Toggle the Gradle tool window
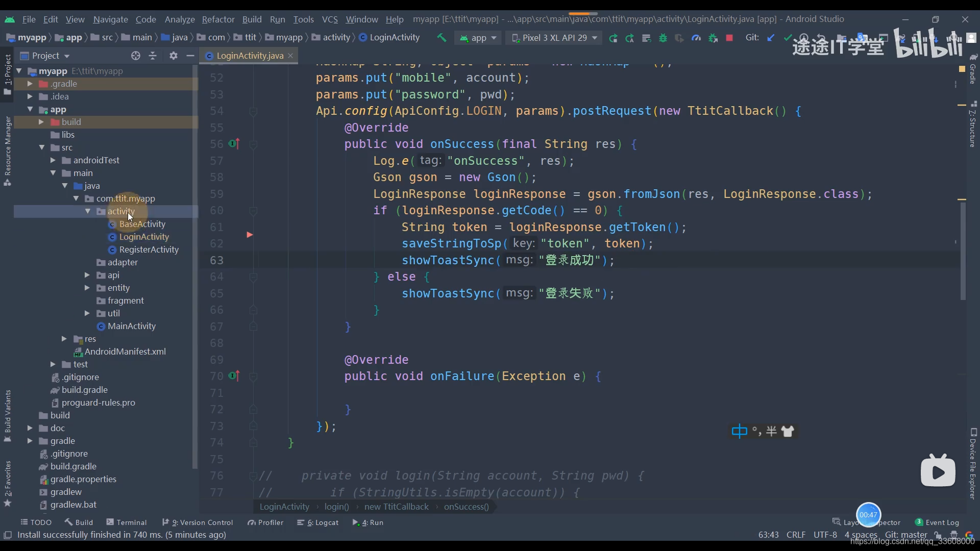 pyautogui.click(x=973, y=69)
